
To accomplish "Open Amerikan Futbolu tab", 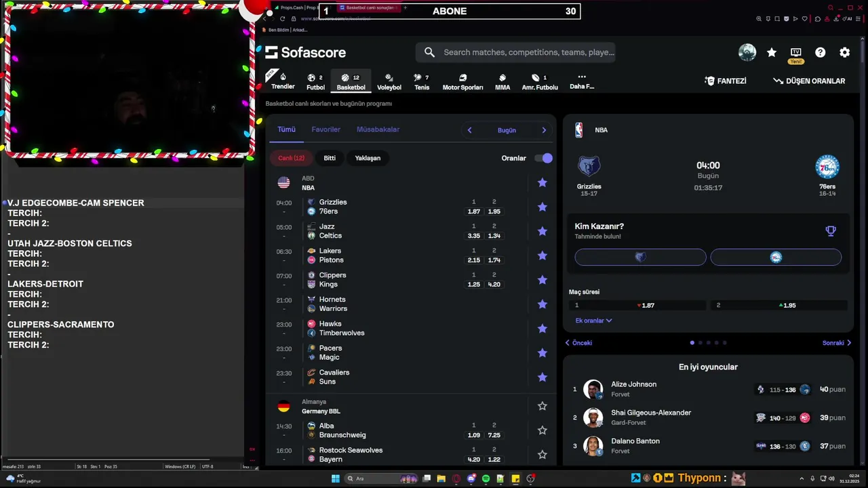I will tap(540, 82).
